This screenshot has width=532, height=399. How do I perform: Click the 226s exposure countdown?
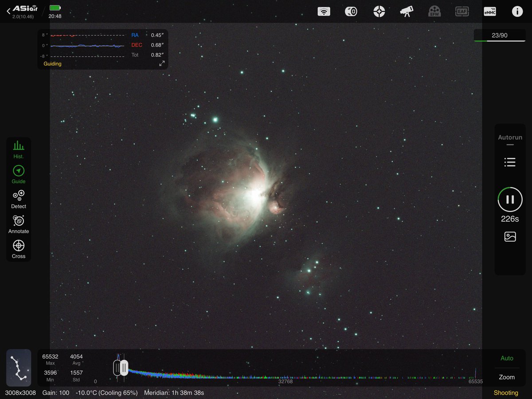tap(510, 219)
